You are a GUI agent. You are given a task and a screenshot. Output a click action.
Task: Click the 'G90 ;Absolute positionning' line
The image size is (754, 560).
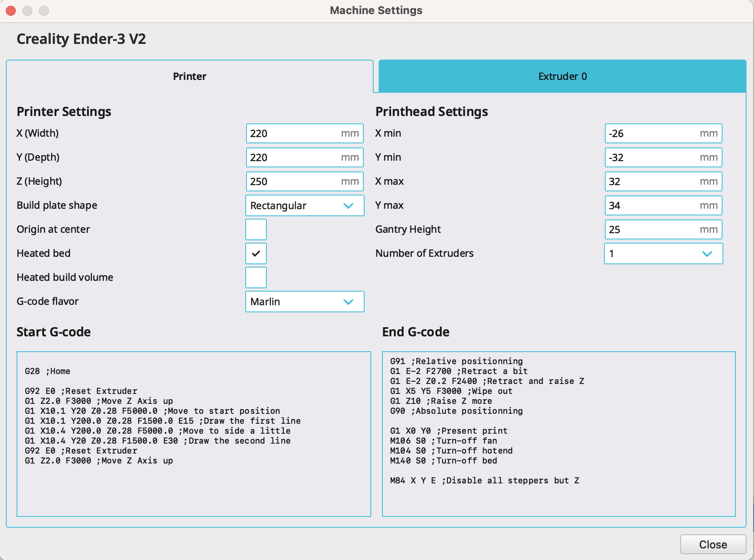[456, 411]
